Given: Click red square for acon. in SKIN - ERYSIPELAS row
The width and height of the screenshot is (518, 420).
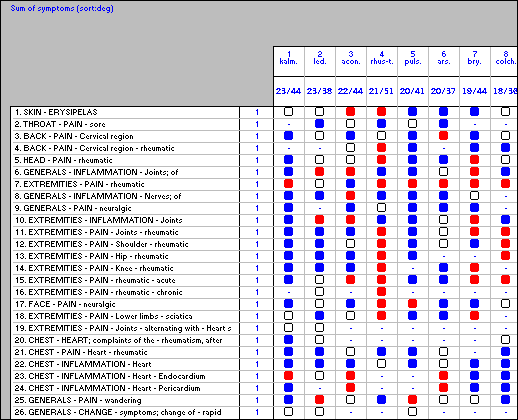Looking at the screenshot, I should pos(350,112).
